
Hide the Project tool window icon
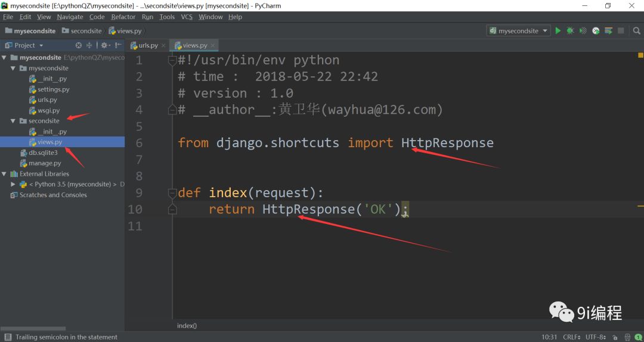118,45
